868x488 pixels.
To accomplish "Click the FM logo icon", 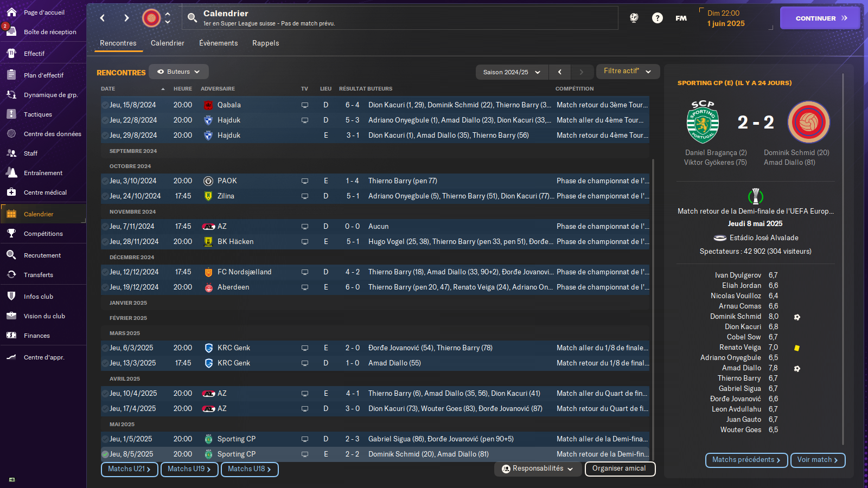I will (x=681, y=18).
